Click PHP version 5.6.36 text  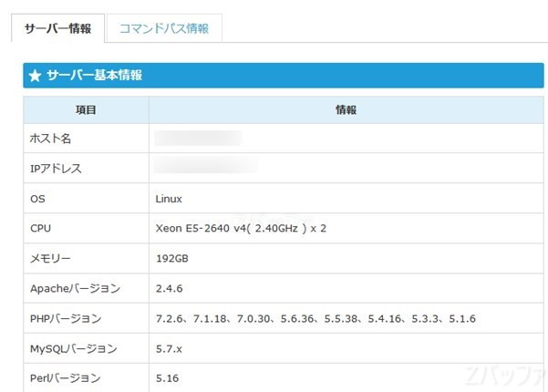[x=297, y=319]
